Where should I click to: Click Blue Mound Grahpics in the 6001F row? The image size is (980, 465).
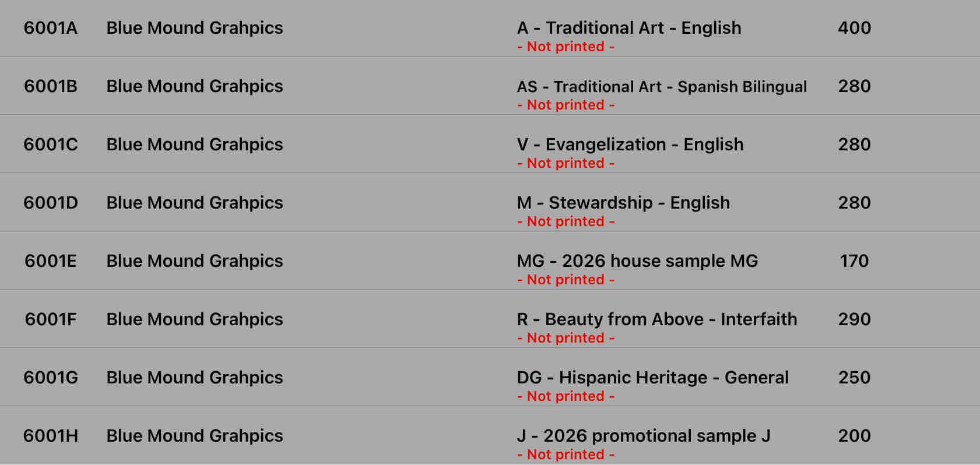[195, 319]
